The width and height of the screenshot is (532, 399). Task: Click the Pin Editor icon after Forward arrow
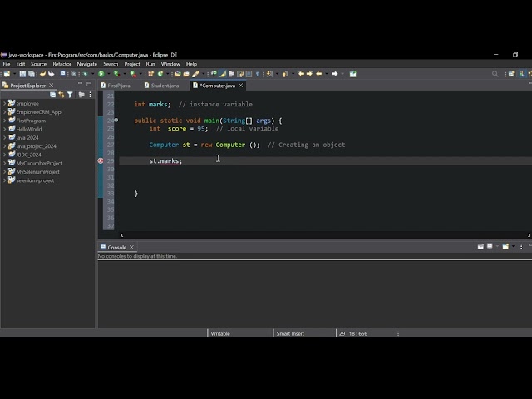pos(352,74)
